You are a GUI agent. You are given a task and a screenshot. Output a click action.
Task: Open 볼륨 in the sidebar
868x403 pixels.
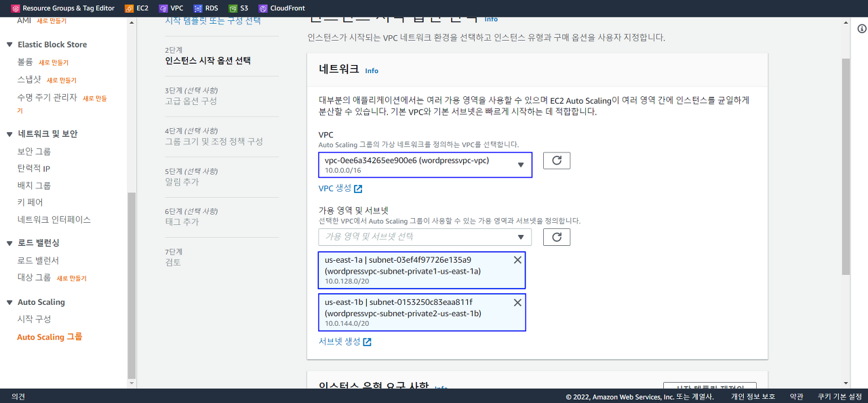point(25,62)
